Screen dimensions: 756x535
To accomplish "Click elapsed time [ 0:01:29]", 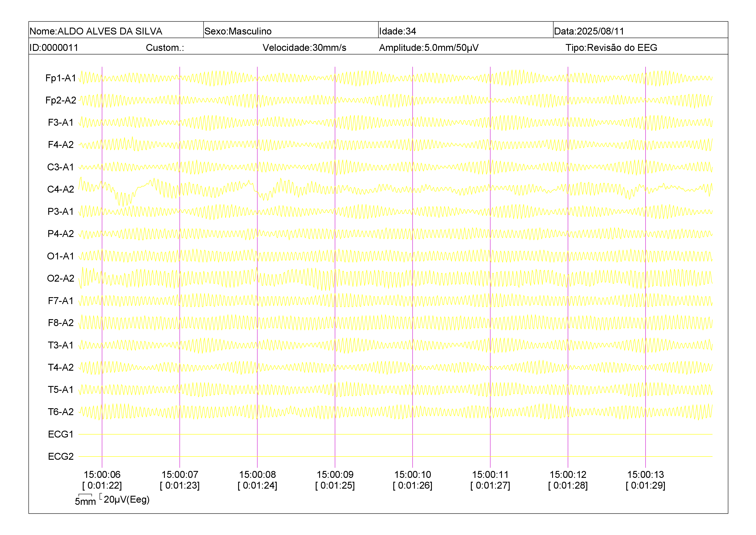I will pyautogui.click(x=645, y=486).
